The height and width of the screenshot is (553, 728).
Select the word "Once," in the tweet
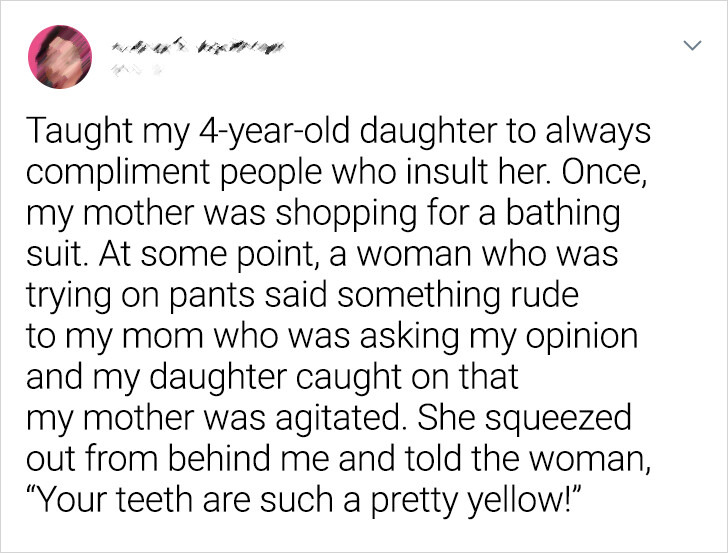click(x=604, y=172)
